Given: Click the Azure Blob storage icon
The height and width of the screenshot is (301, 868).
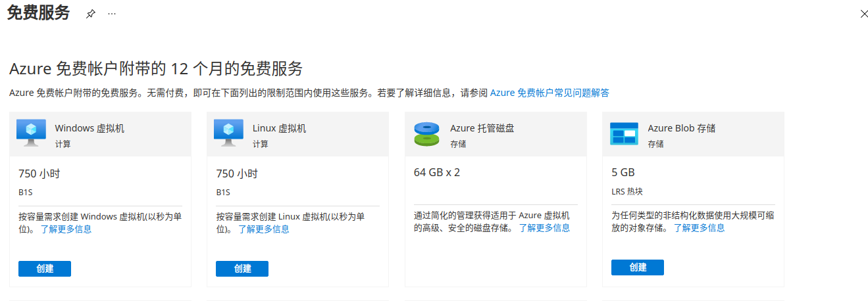Looking at the screenshot, I should (624, 133).
